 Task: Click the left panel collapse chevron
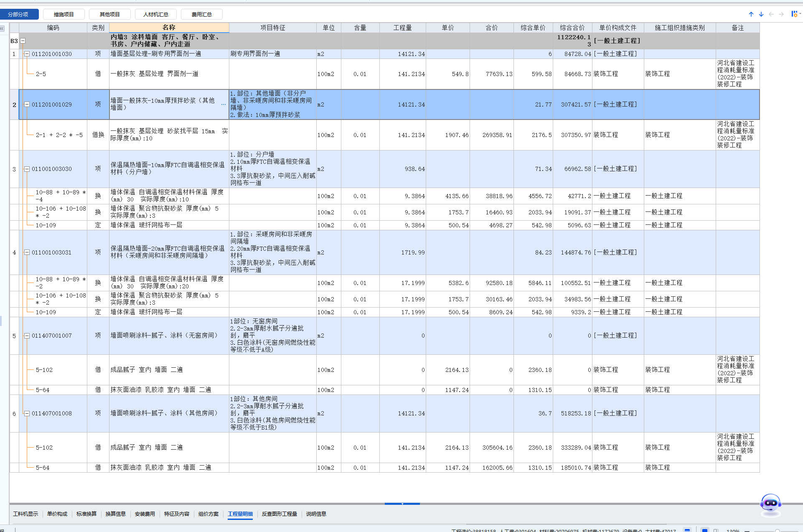[x=2, y=28]
